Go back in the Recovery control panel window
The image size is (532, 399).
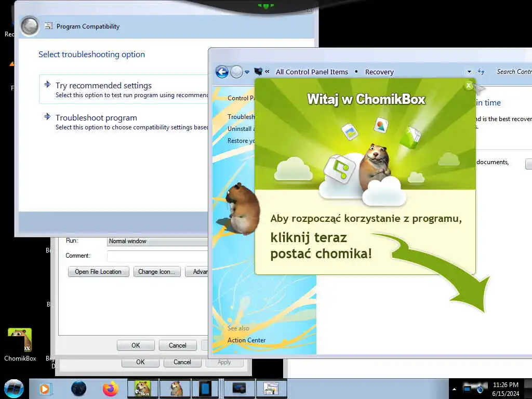pos(222,72)
